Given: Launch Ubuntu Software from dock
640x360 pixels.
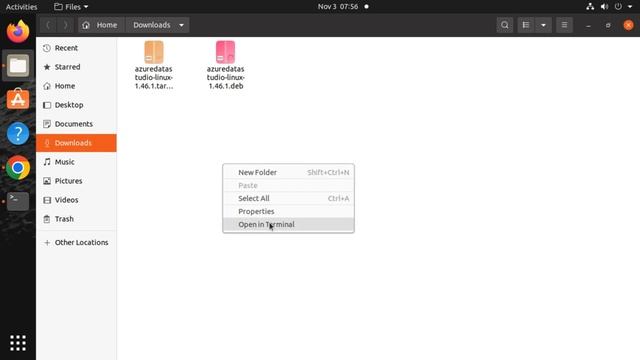Looking at the screenshot, I should (18, 99).
